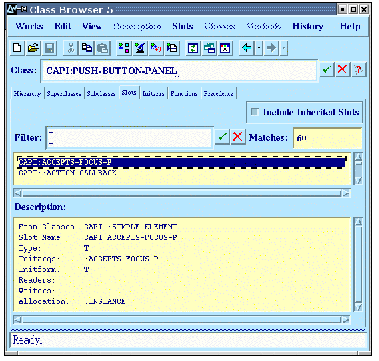The image size is (379, 361).
Task: Click the green checkmark beside Class field
Action: (x=327, y=70)
